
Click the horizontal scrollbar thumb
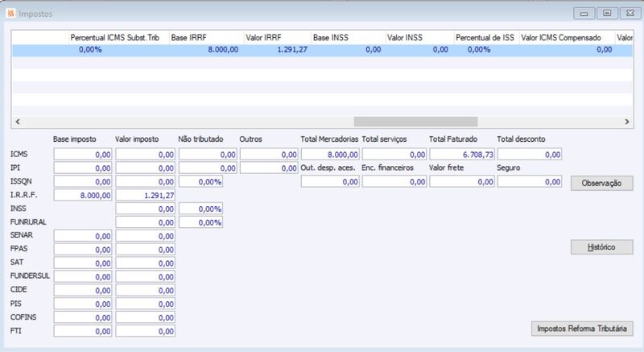pos(415,122)
